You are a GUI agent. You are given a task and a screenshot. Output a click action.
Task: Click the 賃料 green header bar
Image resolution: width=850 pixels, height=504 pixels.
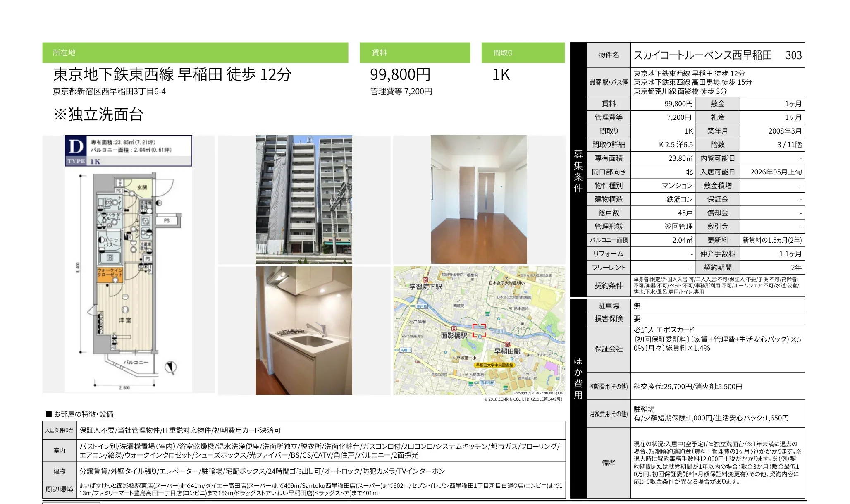[x=414, y=53]
